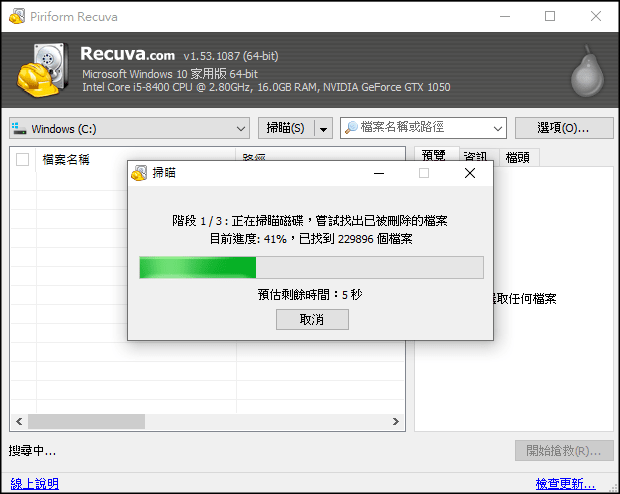620x494 pixels.
Task: Click the 檢查更新 check updates link
Action: tap(565, 483)
